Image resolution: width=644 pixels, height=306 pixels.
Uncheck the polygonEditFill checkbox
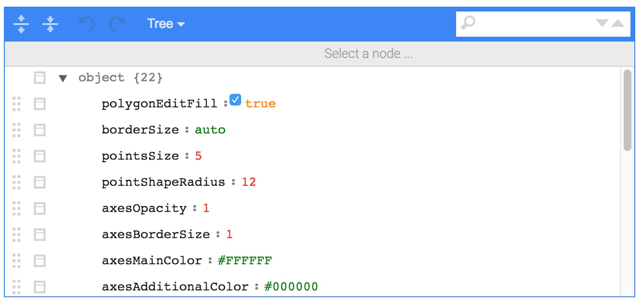236,100
